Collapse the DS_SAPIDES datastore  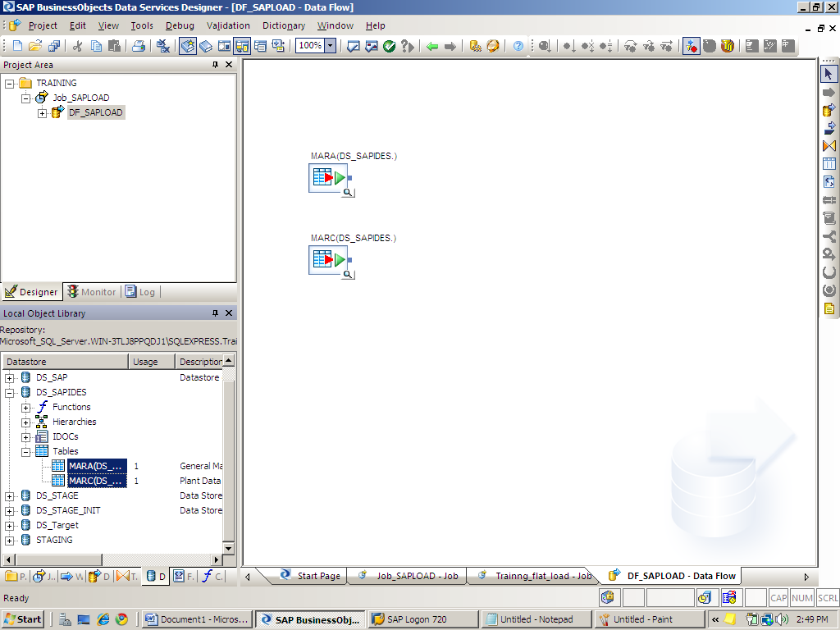tap(9, 393)
